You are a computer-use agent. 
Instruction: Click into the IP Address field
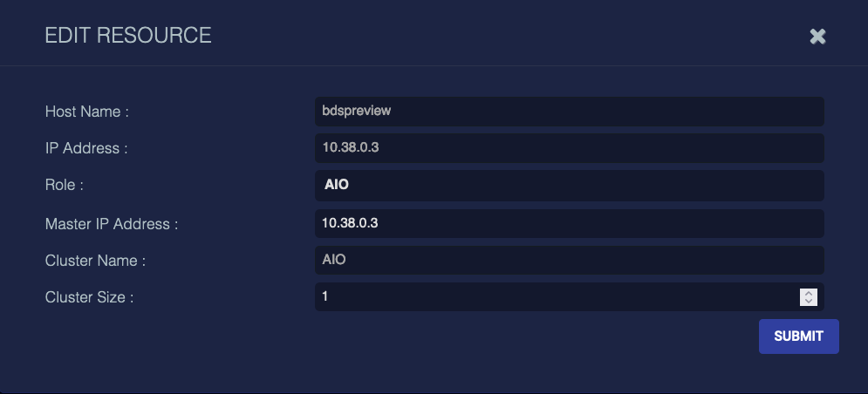[569, 148]
